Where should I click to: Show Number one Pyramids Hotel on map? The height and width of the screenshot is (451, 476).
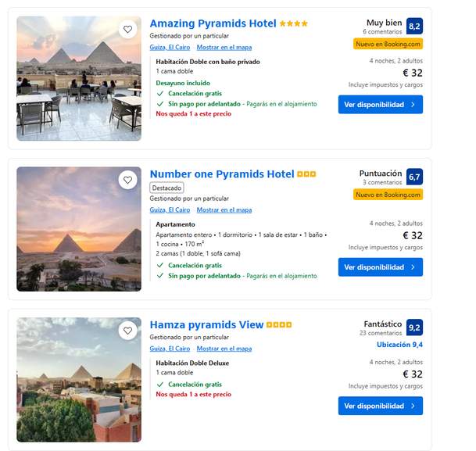224,210
